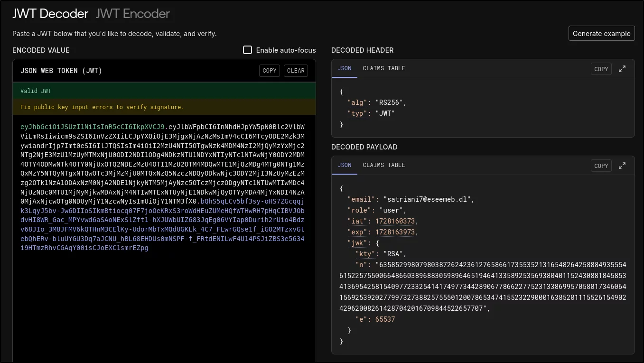This screenshot has width=644, height=363.
Task: Copy the decoded header JSON
Action: [601, 69]
